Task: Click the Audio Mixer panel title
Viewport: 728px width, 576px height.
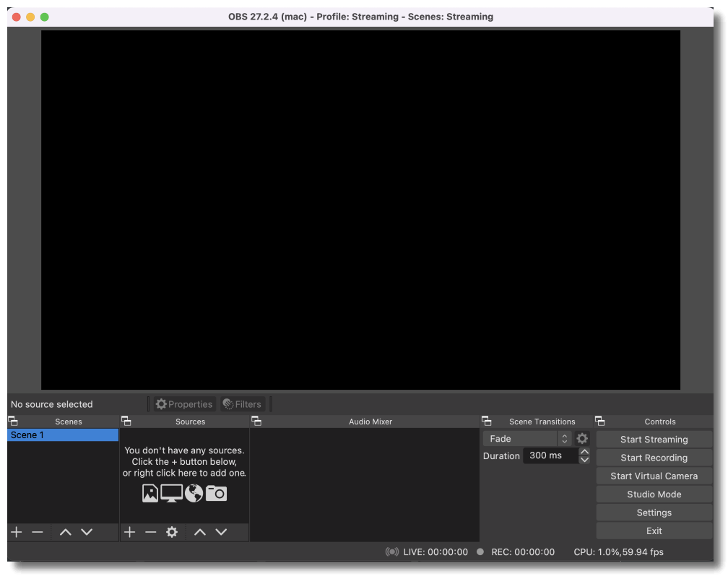Action: [x=370, y=422]
